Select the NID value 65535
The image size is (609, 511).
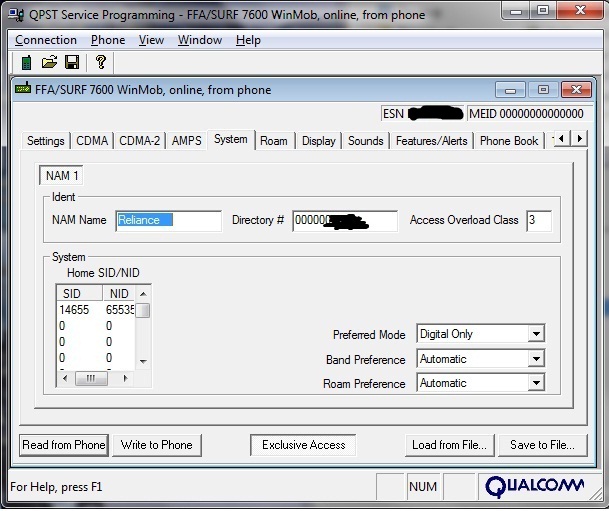click(x=120, y=310)
